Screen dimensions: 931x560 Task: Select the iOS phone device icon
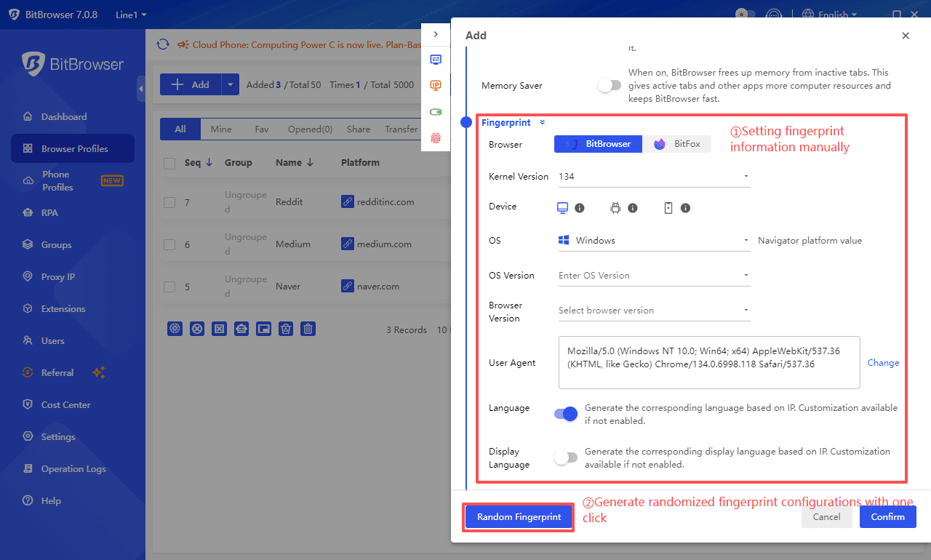[x=668, y=208]
